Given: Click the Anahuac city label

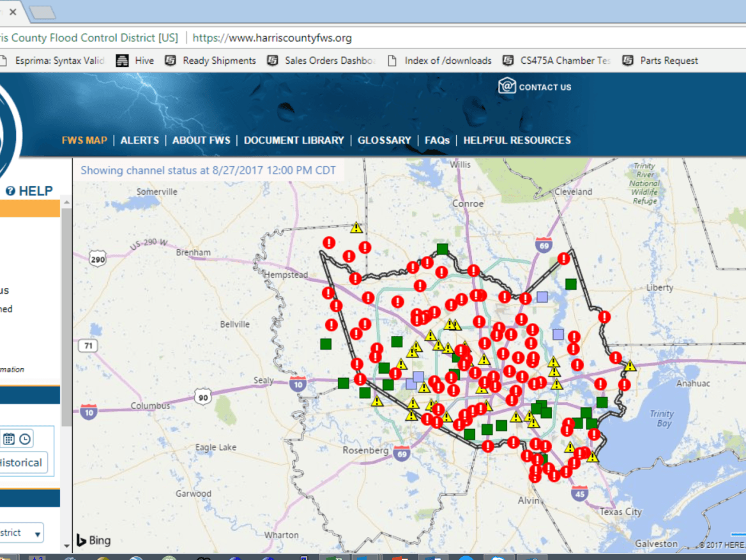Looking at the screenshot, I should coord(693,383).
